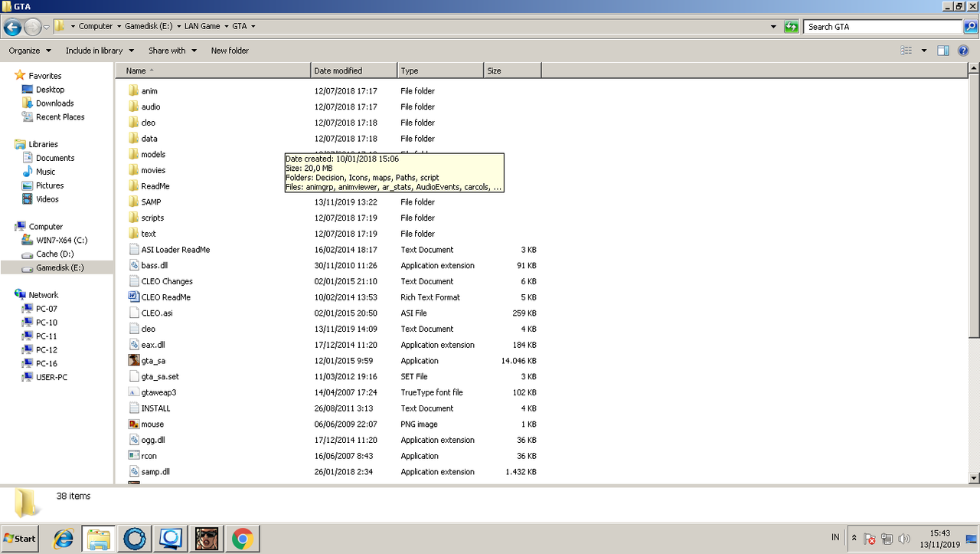The width and height of the screenshot is (980, 554).
Task: Open the view options dropdown arrow
Action: pos(923,51)
